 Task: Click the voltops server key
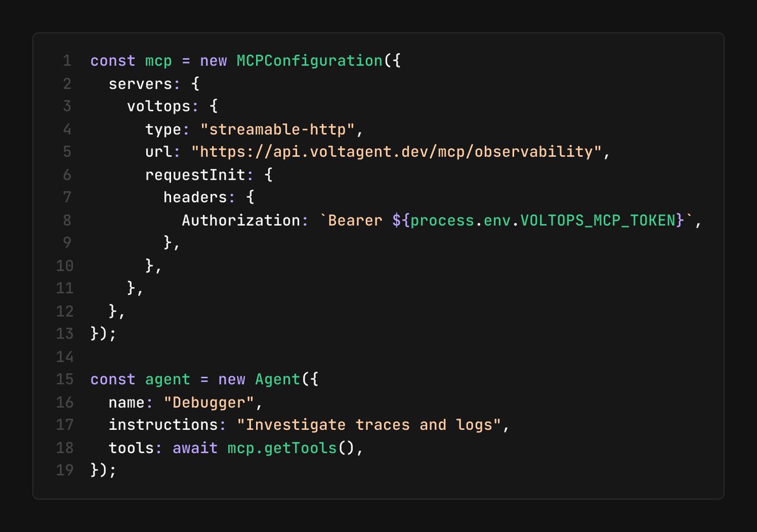point(159,107)
